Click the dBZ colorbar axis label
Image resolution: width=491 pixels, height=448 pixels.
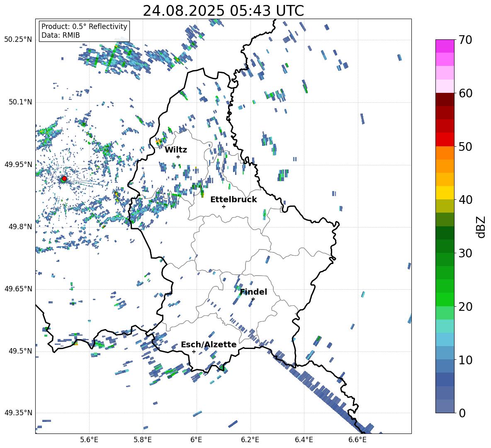tap(481, 227)
